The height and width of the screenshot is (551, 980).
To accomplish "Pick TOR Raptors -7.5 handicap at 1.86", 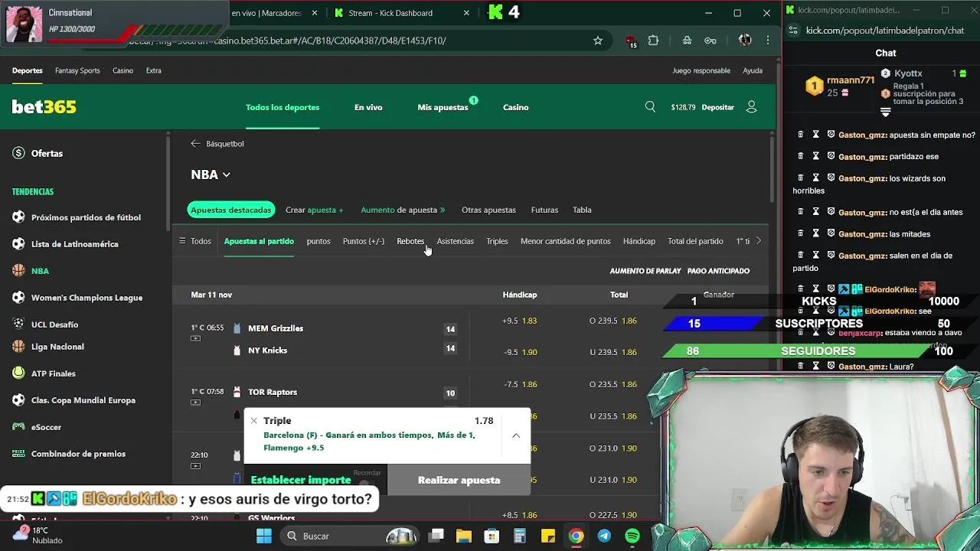I will click(520, 384).
